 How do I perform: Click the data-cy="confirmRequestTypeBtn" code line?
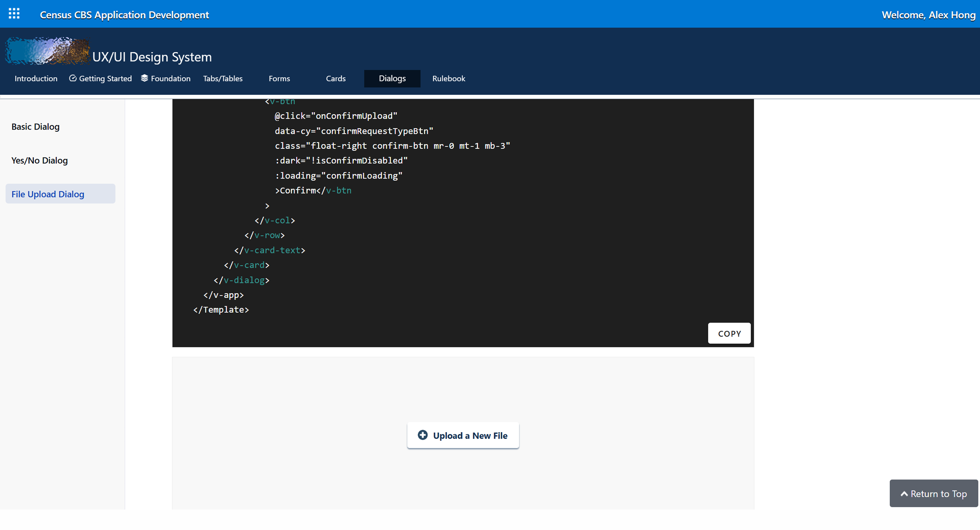tap(354, 131)
